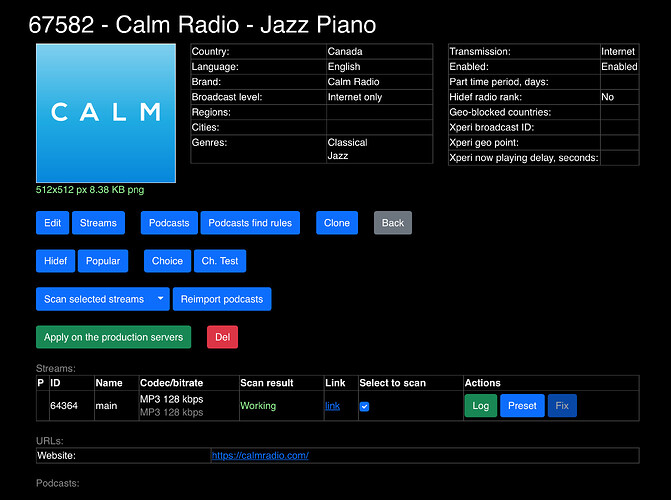Image resolution: width=671 pixels, height=500 pixels.
Task: Open the calmradio.com website link
Action: click(x=260, y=455)
